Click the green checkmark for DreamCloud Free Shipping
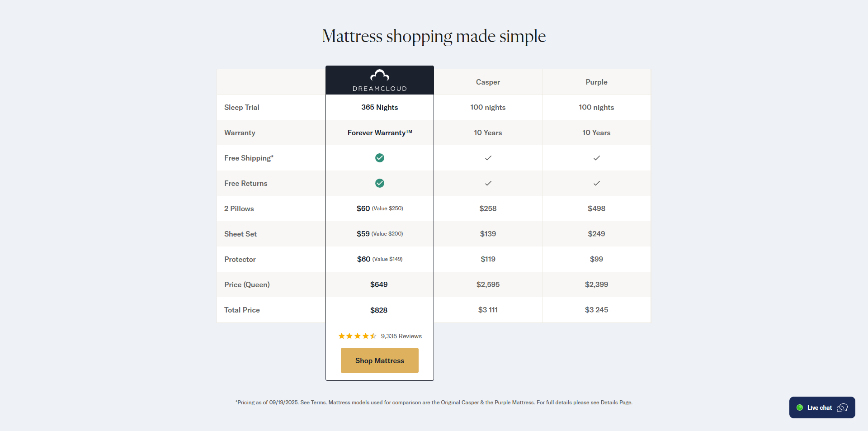The height and width of the screenshot is (431, 868). coord(379,158)
